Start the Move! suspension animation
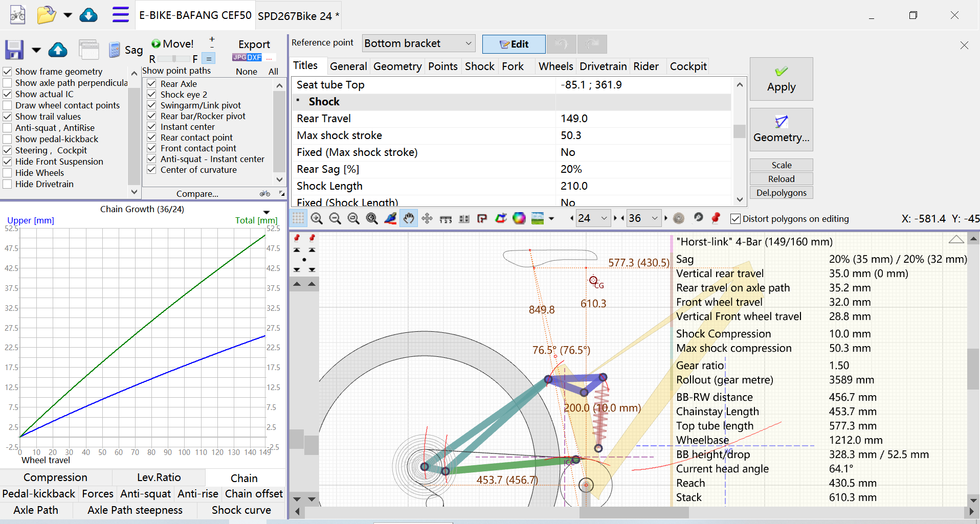 [172, 44]
